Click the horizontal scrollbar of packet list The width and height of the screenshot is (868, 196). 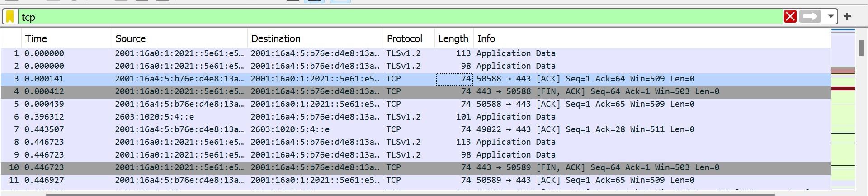[x=410, y=194]
